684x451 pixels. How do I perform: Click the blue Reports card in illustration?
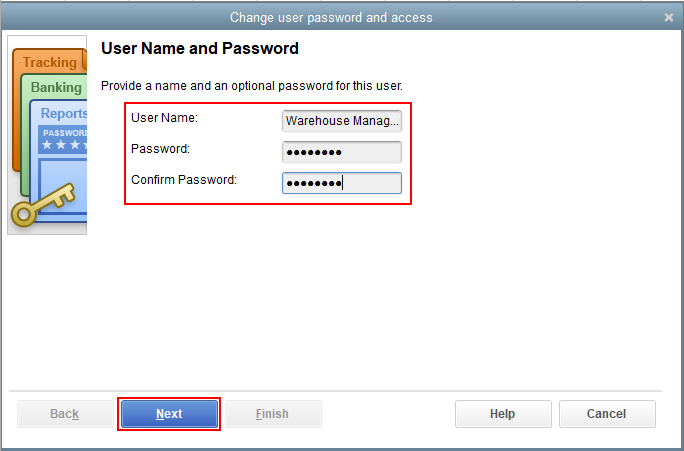(x=64, y=114)
